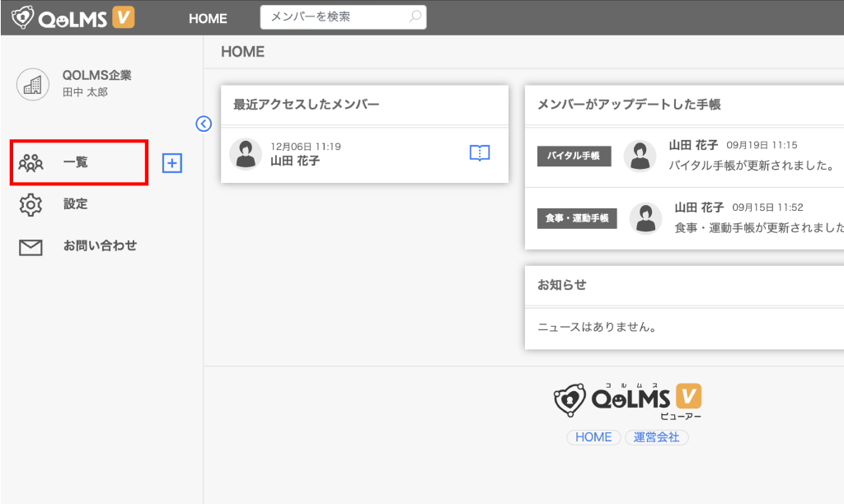This screenshot has height=504, width=844.
Task: Click the 一覧 members group icon
Action: pos(31,163)
